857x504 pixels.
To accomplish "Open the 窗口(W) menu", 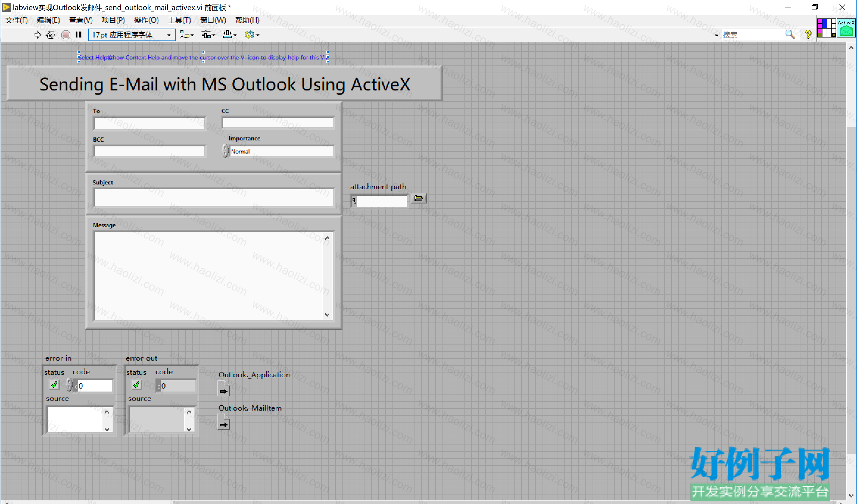I will [x=213, y=20].
